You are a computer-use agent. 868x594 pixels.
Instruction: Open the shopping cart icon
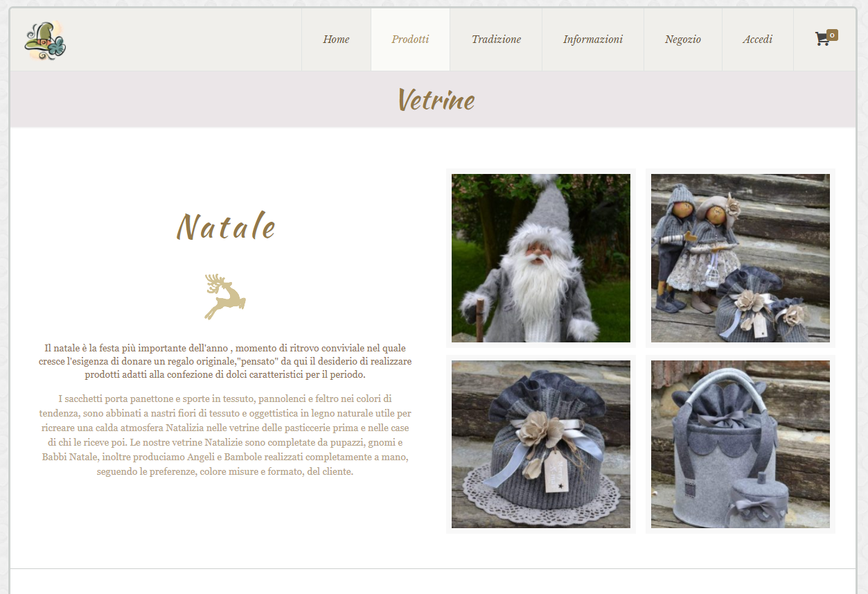826,38
